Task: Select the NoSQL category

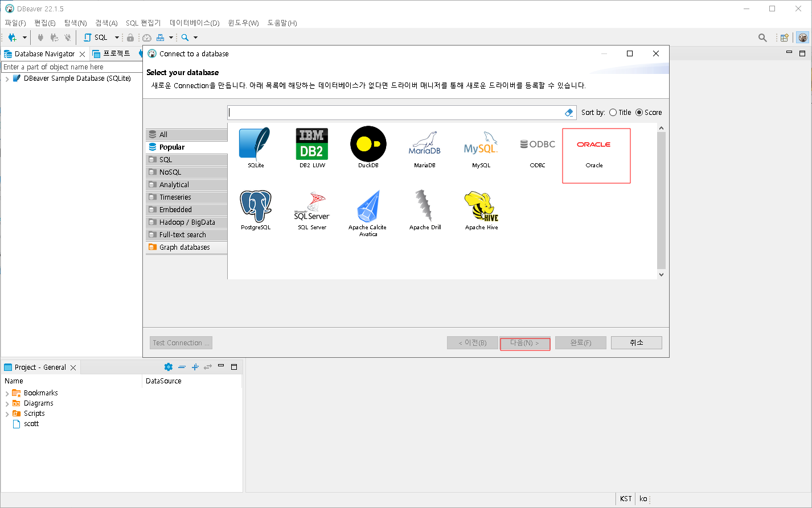Action: 186,172
